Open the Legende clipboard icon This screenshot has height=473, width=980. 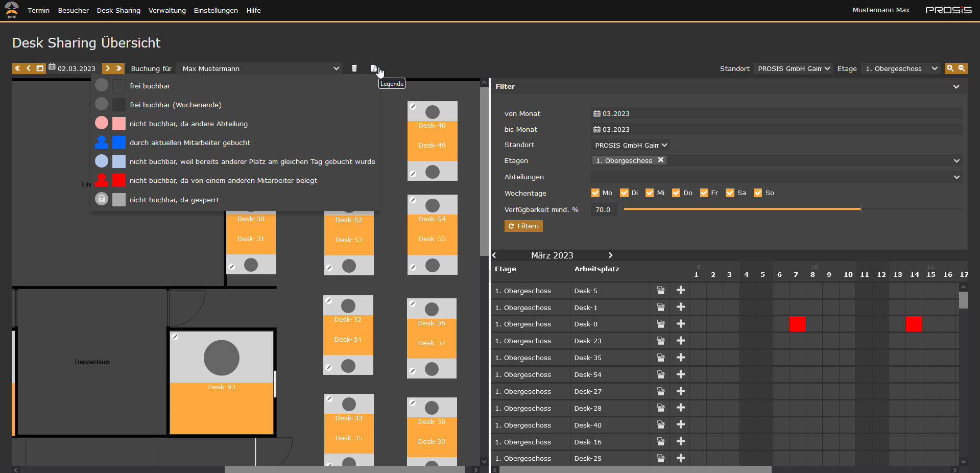(x=374, y=68)
